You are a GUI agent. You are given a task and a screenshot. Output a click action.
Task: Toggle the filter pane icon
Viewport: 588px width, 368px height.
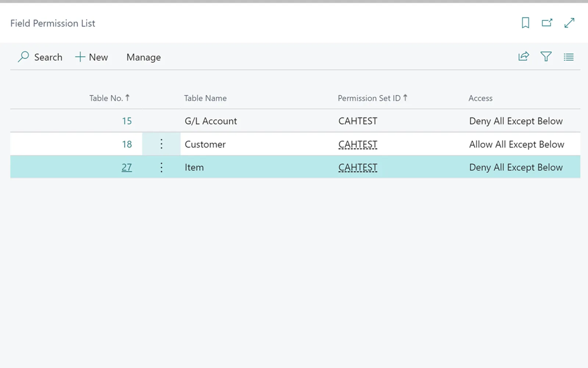click(546, 56)
